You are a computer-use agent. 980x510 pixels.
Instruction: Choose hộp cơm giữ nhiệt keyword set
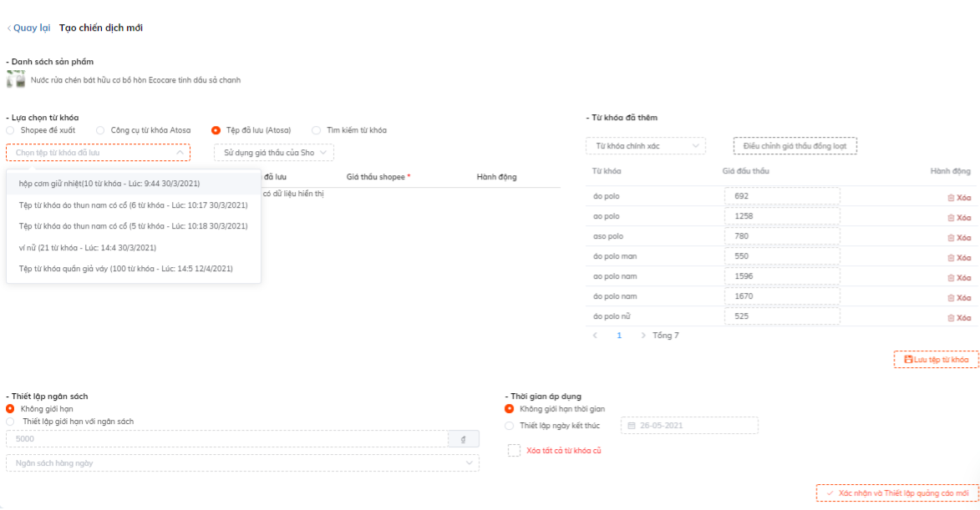click(109, 183)
